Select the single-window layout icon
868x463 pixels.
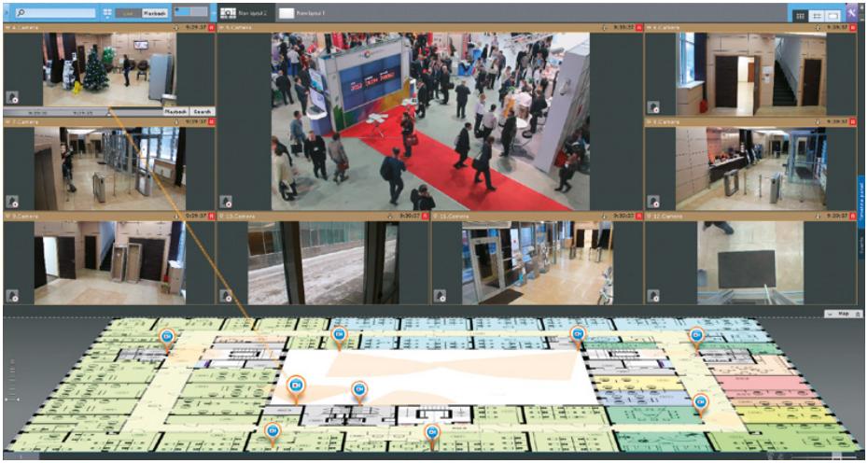[833, 16]
